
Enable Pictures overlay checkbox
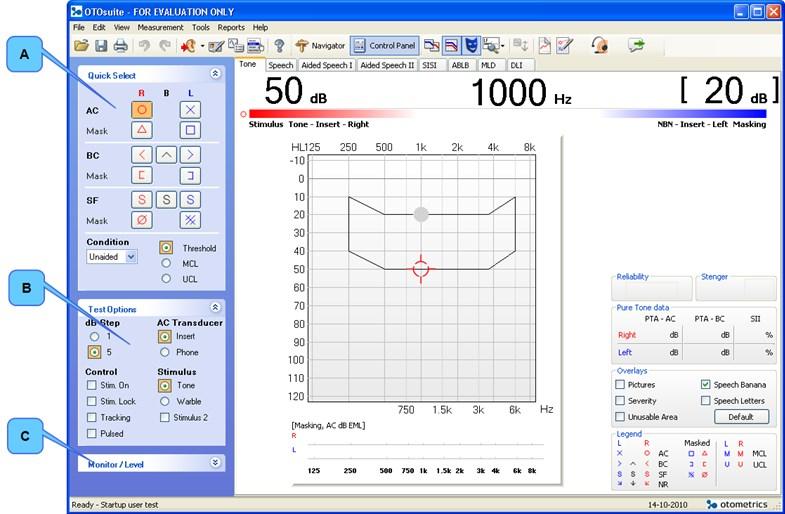tap(620, 384)
